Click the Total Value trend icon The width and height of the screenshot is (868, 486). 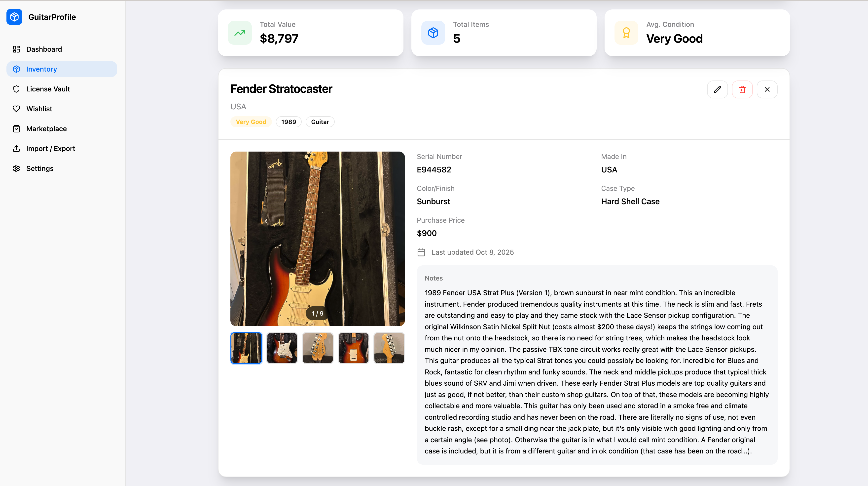(x=240, y=33)
